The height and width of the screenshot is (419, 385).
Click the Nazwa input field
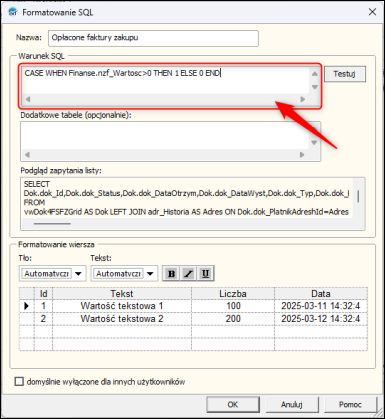[x=153, y=38]
